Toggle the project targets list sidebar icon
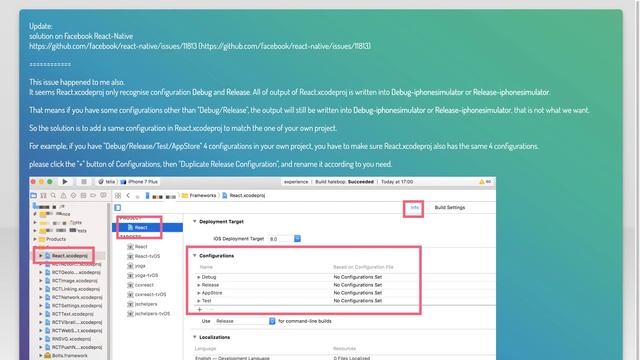640x360 pixels. click(118, 208)
